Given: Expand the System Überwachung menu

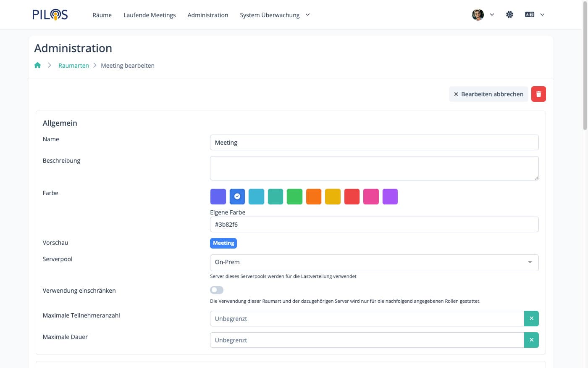Looking at the screenshot, I should (x=275, y=15).
